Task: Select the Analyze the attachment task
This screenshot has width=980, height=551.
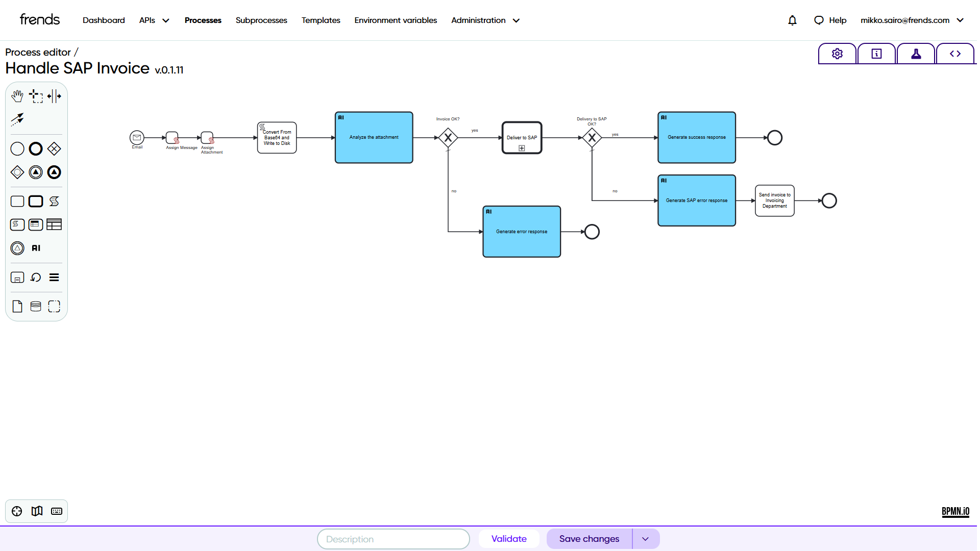Action: pyautogui.click(x=374, y=138)
